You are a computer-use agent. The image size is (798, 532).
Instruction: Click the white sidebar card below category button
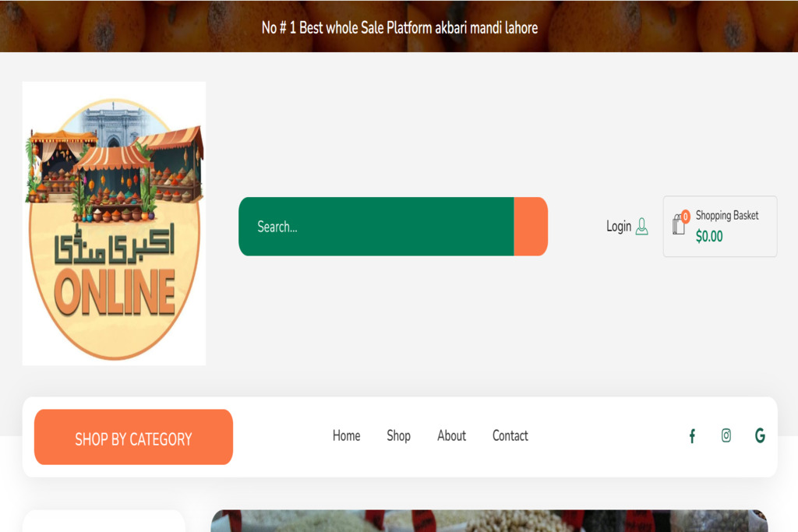click(104, 521)
